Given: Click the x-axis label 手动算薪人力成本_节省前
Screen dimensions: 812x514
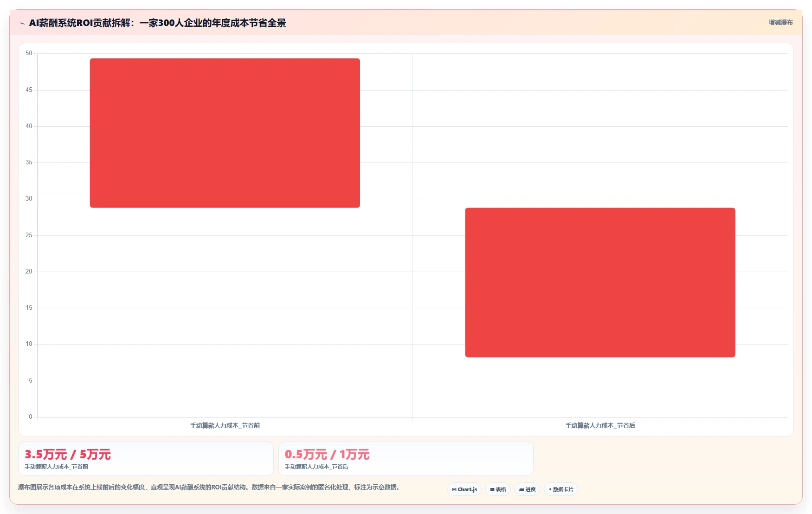Looking at the screenshot, I should pos(225,425).
